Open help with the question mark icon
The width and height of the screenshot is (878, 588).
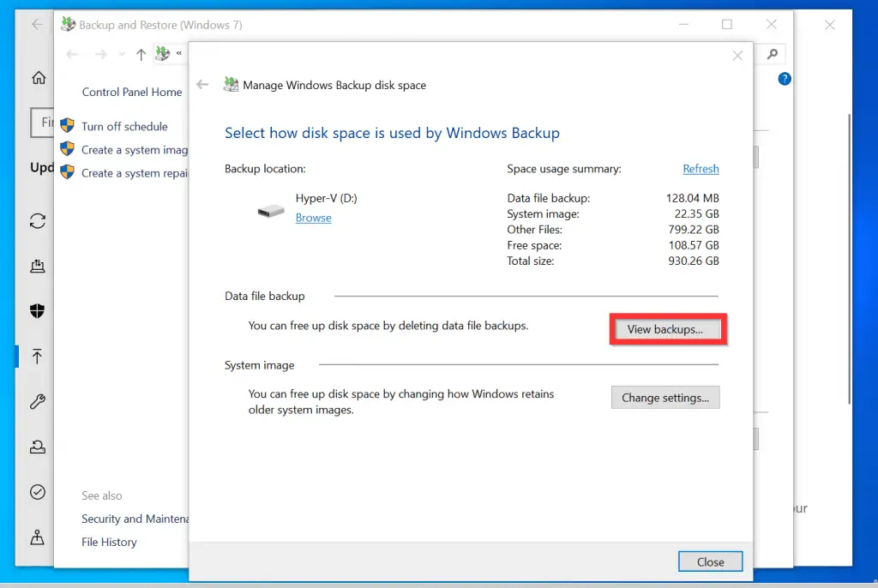[x=785, y=79]
